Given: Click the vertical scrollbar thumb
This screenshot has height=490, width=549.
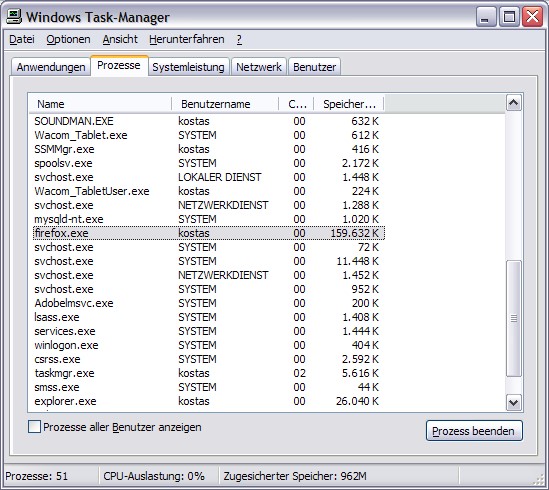Looking at the screenshot, I should pos(514,318).
